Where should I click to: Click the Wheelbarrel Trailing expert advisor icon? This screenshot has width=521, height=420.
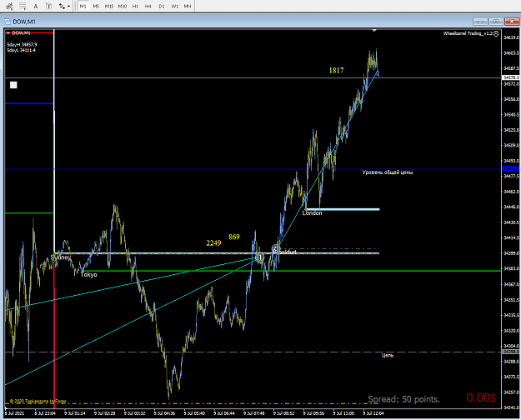point(496,33)
